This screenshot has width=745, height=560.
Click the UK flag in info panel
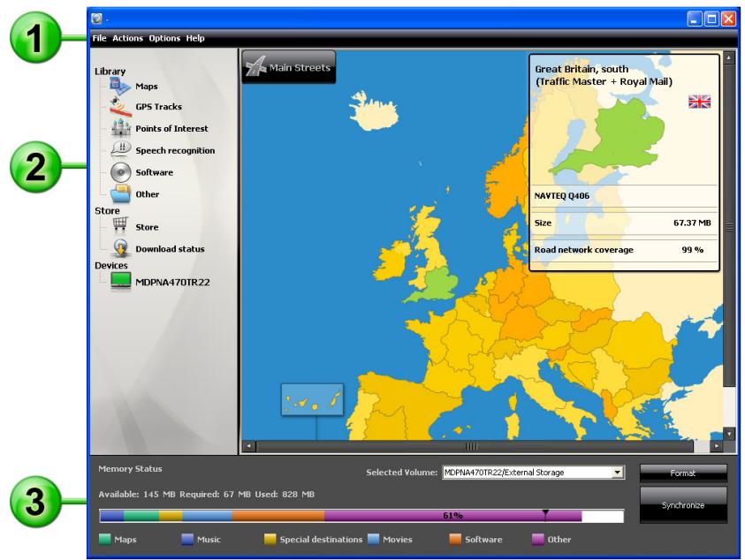pos(699,102)
